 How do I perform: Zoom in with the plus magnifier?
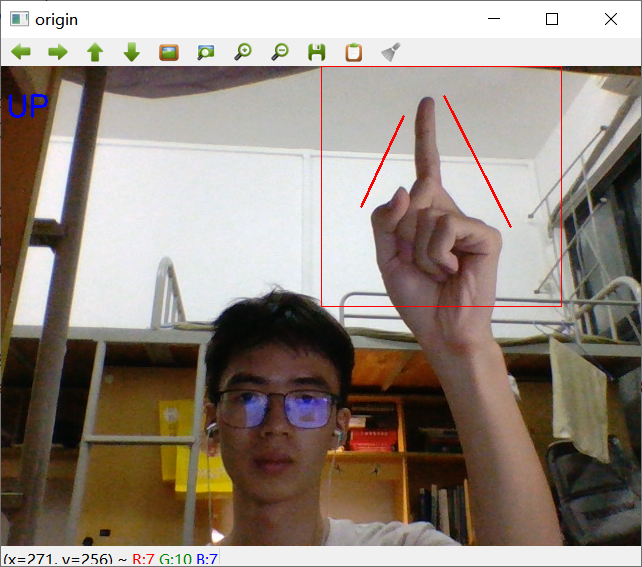tap(243, 52)
